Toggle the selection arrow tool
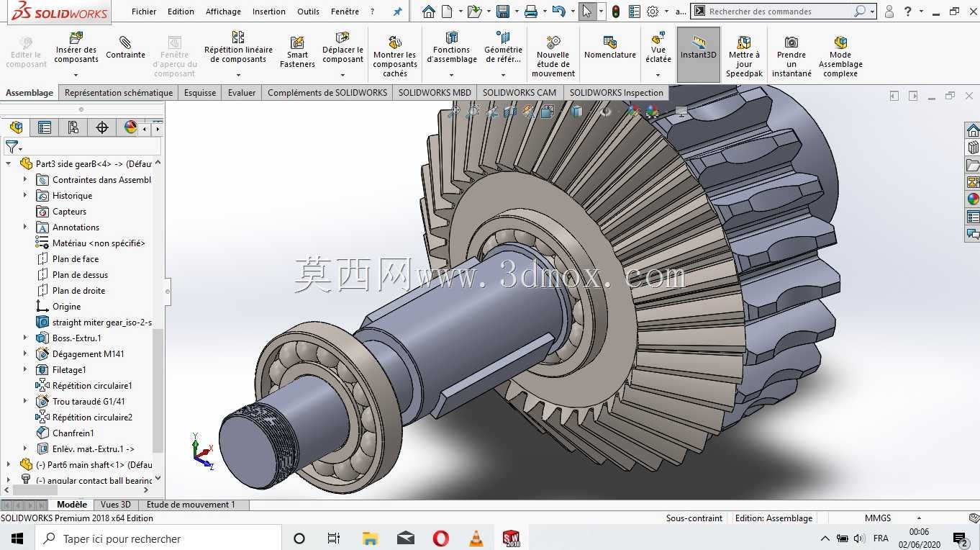The image size is (980, 550). tap(587, 12)
